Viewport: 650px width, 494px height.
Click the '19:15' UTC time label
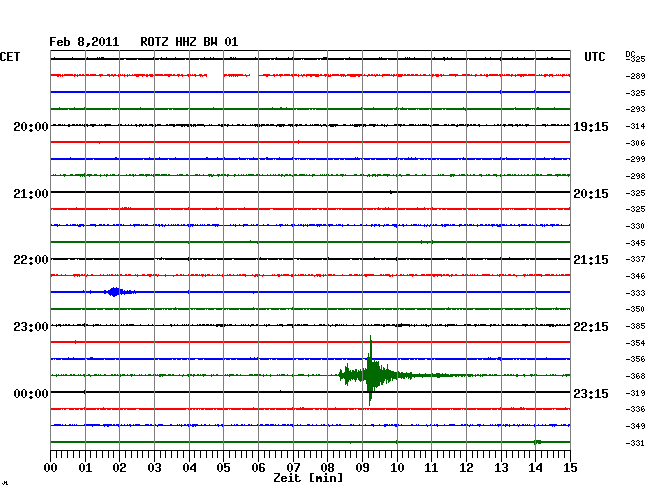(591, 126)
